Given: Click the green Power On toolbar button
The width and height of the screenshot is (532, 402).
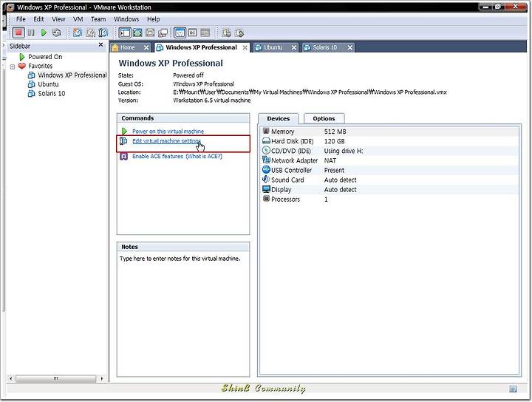Looking at the screenshot, I should click(44, 33).
